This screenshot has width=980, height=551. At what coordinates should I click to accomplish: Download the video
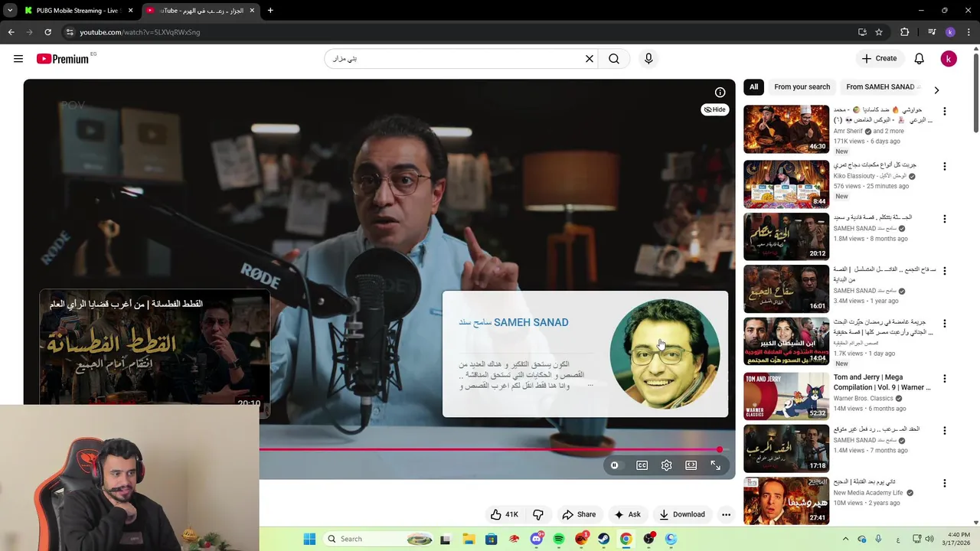click(x=682, y=514)
